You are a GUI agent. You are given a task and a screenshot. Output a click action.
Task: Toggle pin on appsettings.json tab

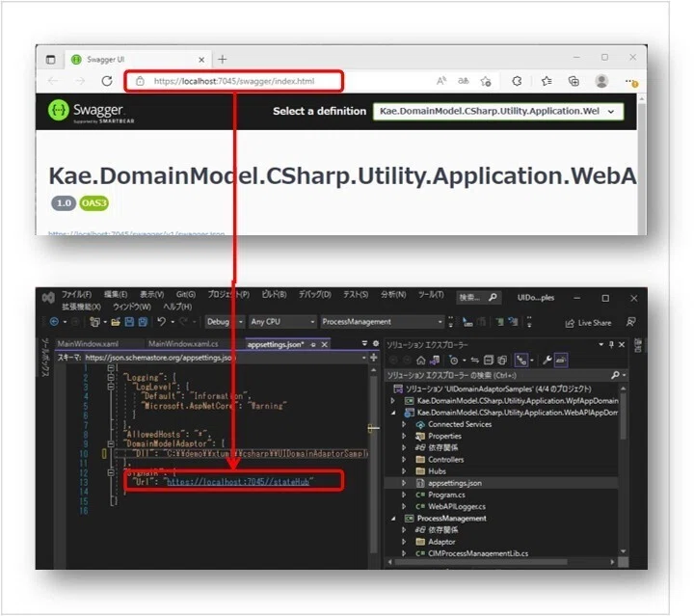(x=313, y=345)
